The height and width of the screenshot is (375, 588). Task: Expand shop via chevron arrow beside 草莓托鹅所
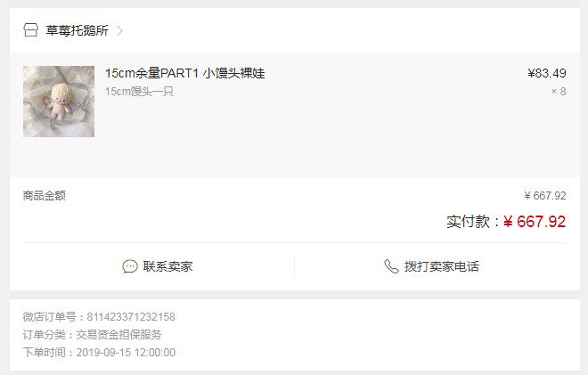(119, 30)
